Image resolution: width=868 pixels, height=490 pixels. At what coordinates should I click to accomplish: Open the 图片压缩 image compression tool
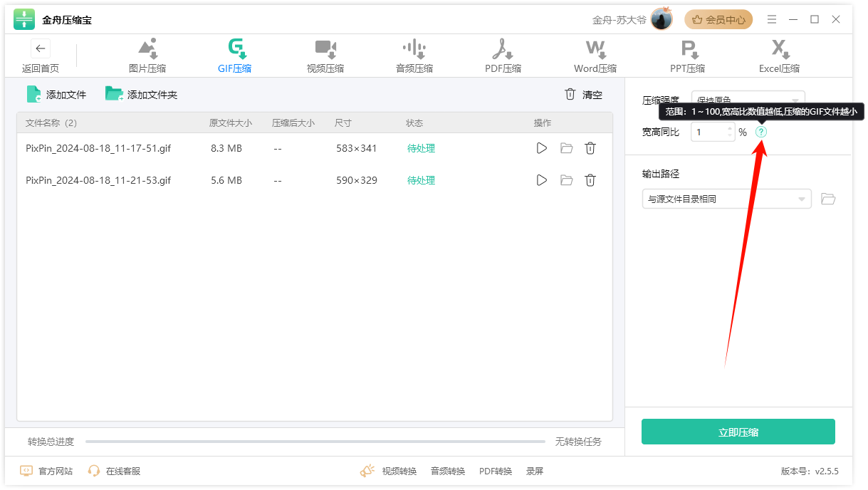(147, 56)
